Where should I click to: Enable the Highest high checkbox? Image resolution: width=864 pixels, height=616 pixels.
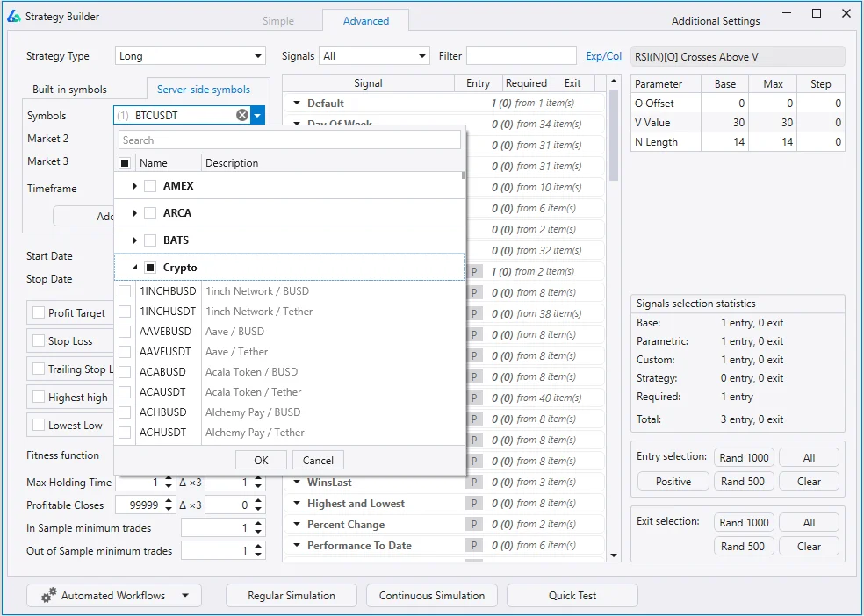[39, 397]
